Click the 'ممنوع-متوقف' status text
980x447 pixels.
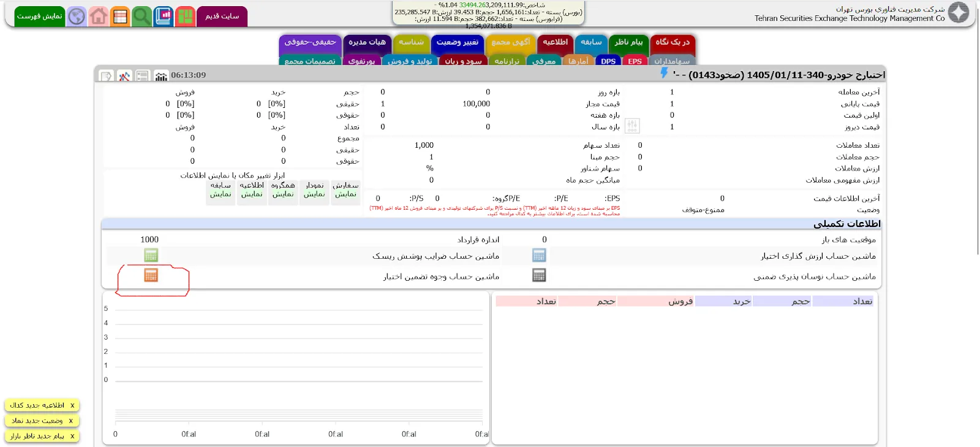(703, 210)
